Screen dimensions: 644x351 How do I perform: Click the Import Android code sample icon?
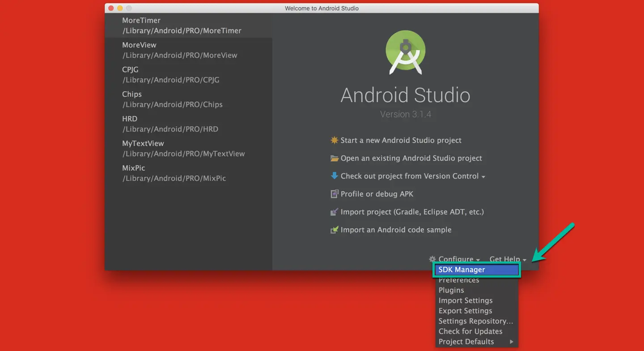335,230
